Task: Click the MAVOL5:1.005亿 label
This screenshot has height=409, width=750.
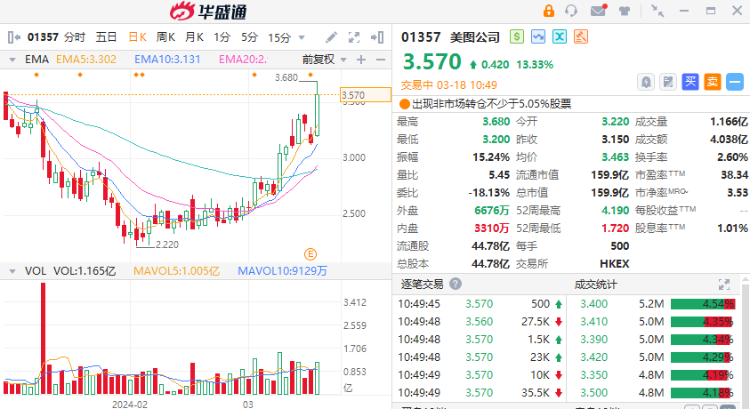Action: [x=176, y=271]
